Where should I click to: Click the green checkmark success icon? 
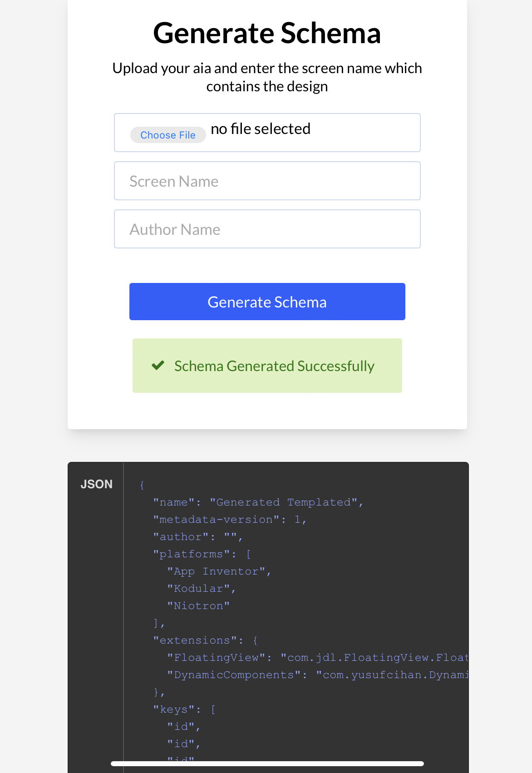click(158, 365)
